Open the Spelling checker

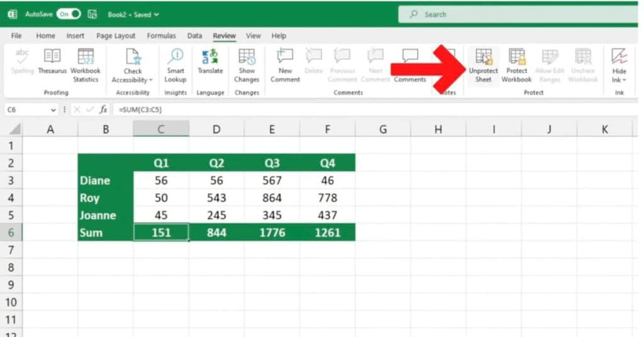pyautogui.click(x=22, y=62)
